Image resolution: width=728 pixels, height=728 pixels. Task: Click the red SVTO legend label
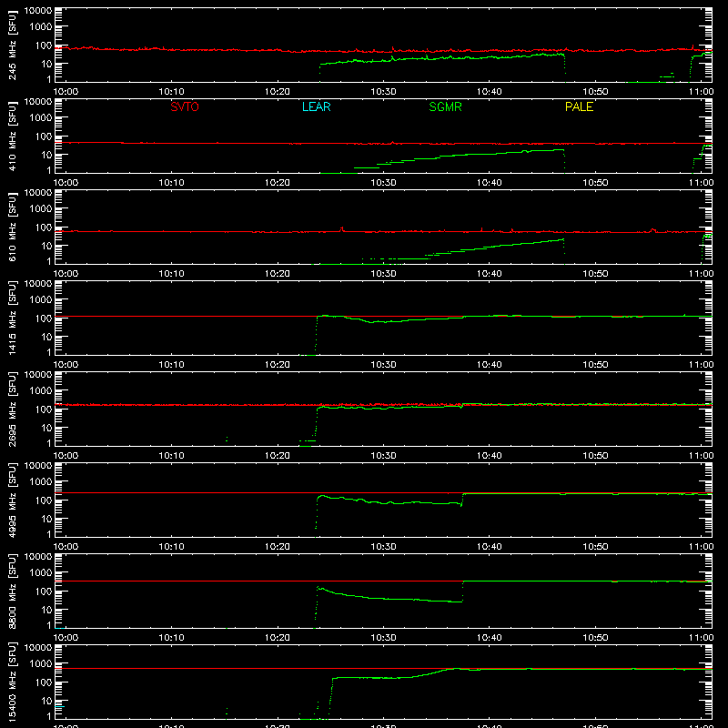point(185,106)
